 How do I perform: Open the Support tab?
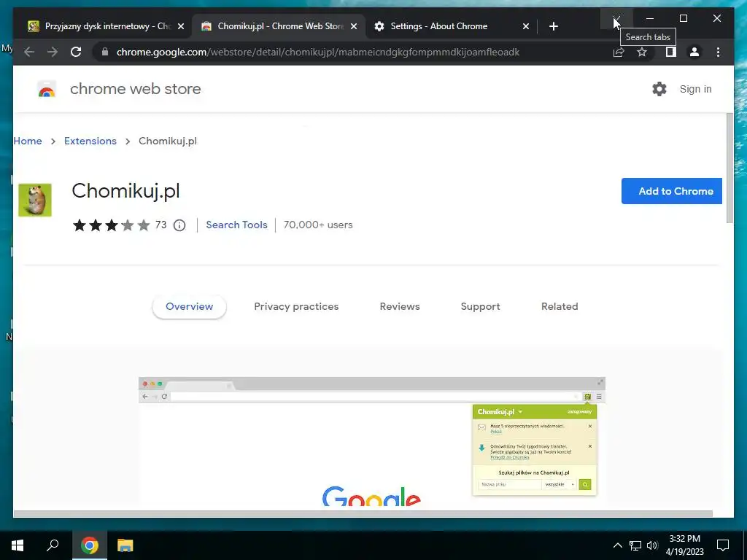tap(480, 307)
